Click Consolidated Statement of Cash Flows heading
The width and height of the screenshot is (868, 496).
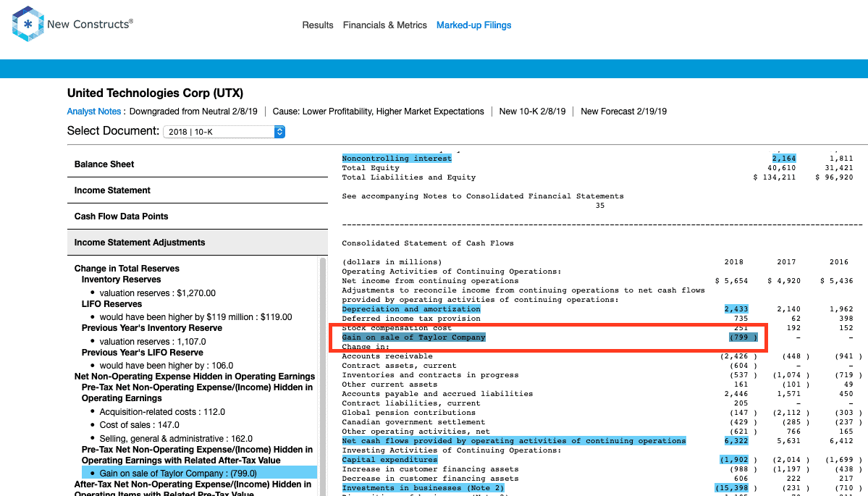(428, 243)
